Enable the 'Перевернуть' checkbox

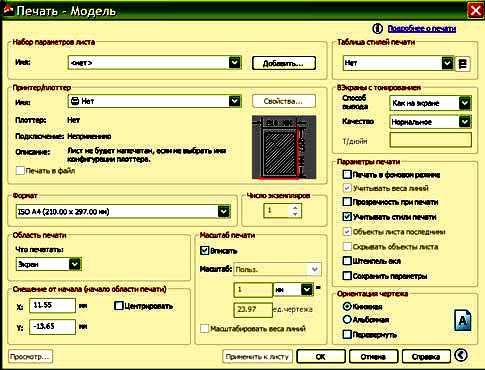point(347,334)
